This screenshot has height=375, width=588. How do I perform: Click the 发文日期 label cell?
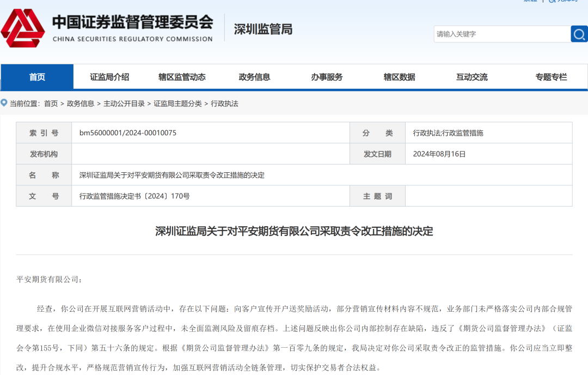(x=378, y=154)
